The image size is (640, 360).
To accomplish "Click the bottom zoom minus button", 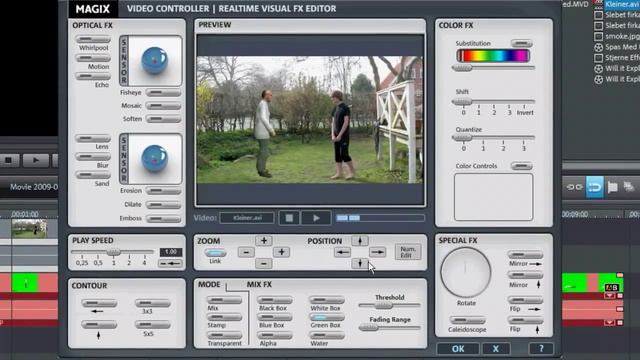I will [264, 264].
